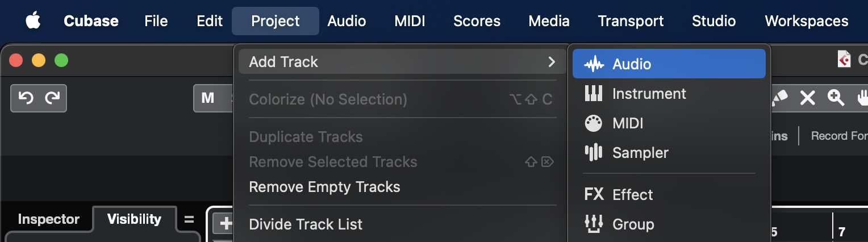Open the Audio menu in menu bar
The height and width of the screenshot is (242, 868).
(347, 21)
